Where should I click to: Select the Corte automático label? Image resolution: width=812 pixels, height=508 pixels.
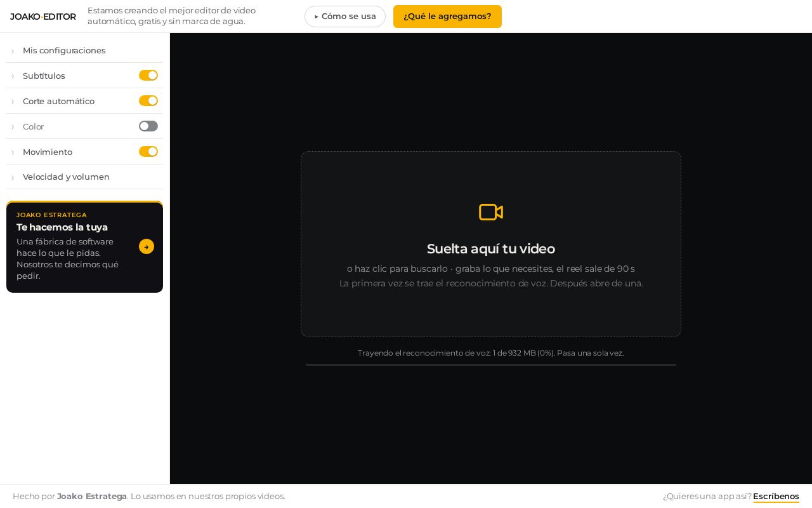(x=58, y=101)
